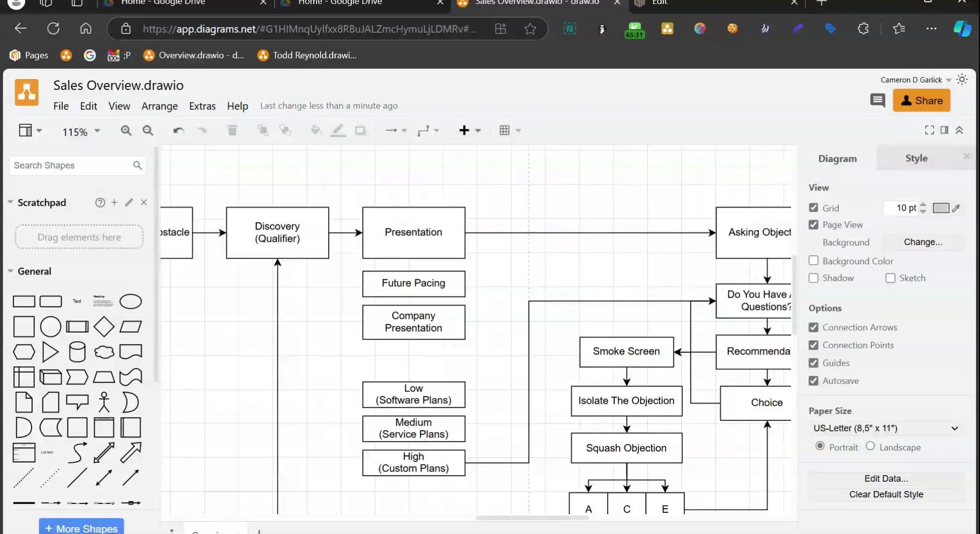Open the Extras menu
980x534 pixels.
pyautogui.click(x=202, y=106)
